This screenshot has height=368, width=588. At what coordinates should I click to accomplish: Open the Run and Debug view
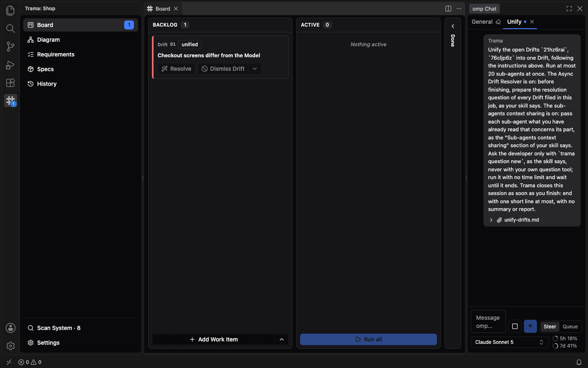coord(11,65)
